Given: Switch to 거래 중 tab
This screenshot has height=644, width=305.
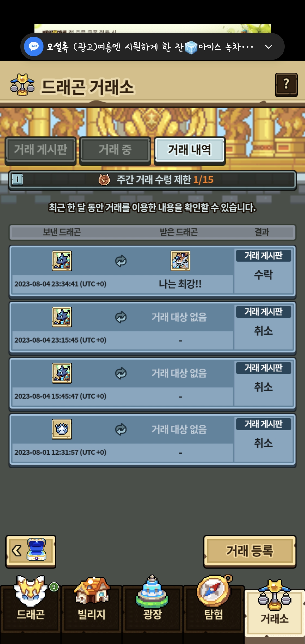Looking at the screenshot, I should (x=115, y=150).
